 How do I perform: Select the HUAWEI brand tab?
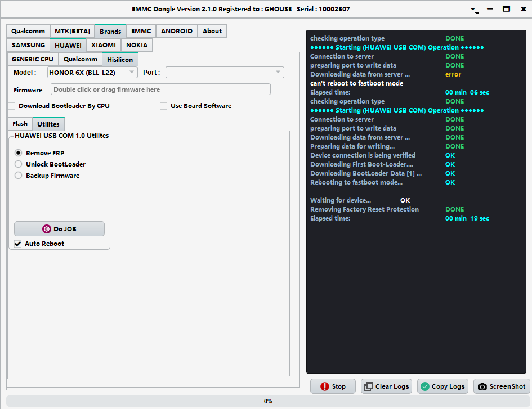(68, 46)
